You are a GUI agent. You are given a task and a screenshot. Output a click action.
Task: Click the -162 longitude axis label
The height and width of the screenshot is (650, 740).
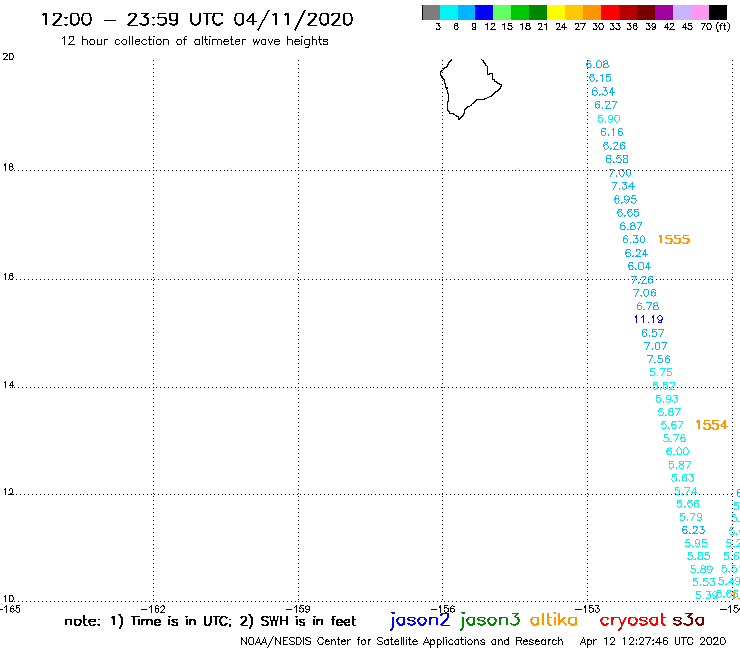tap(153, 609)
